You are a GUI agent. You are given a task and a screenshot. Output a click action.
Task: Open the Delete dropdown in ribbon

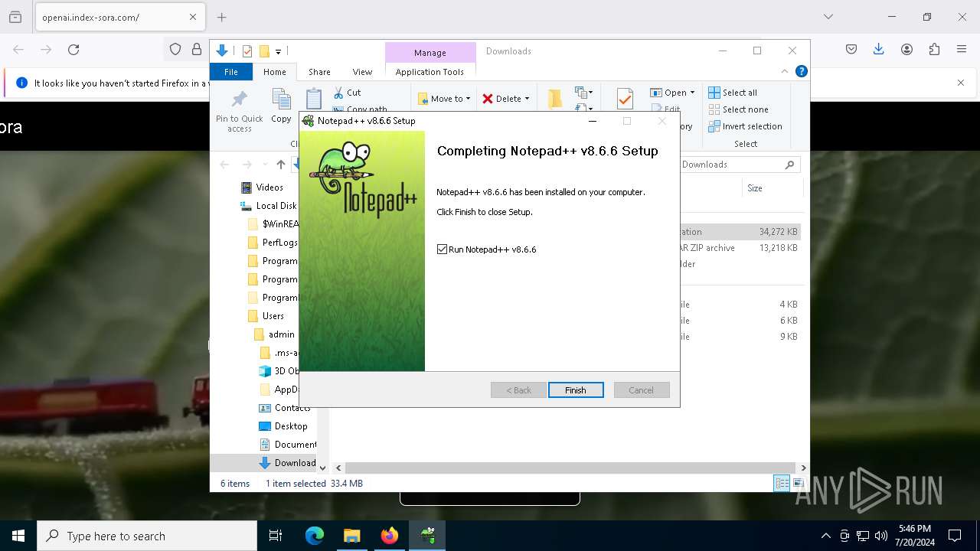coord(505,99)
